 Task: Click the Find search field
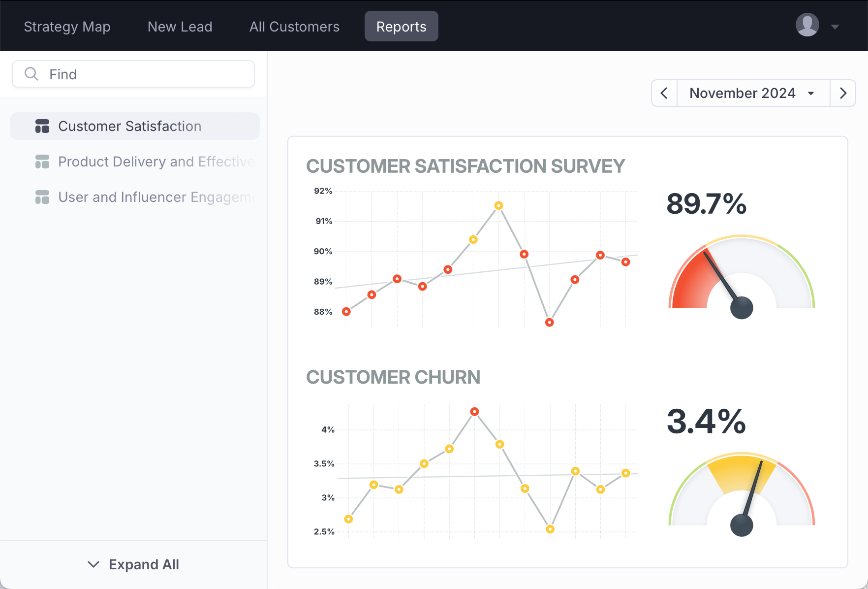pyautogui.click(x=133, y=74)
